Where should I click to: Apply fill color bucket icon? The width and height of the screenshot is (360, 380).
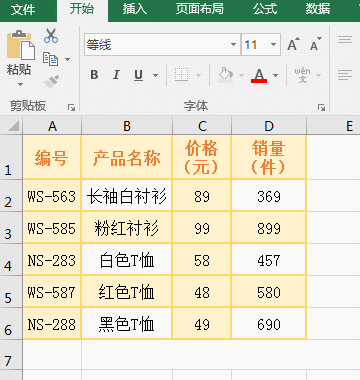[x=225, y=75]
